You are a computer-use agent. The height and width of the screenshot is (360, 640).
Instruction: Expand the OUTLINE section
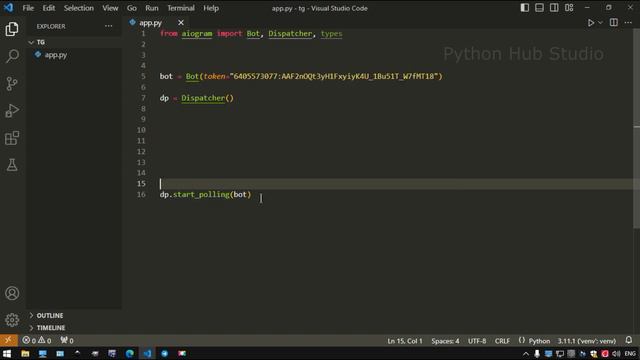tap(50, 316)
